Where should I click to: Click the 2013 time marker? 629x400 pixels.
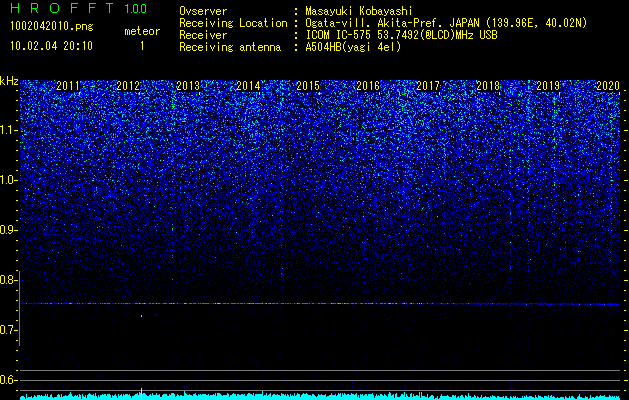tap(188, 86)
